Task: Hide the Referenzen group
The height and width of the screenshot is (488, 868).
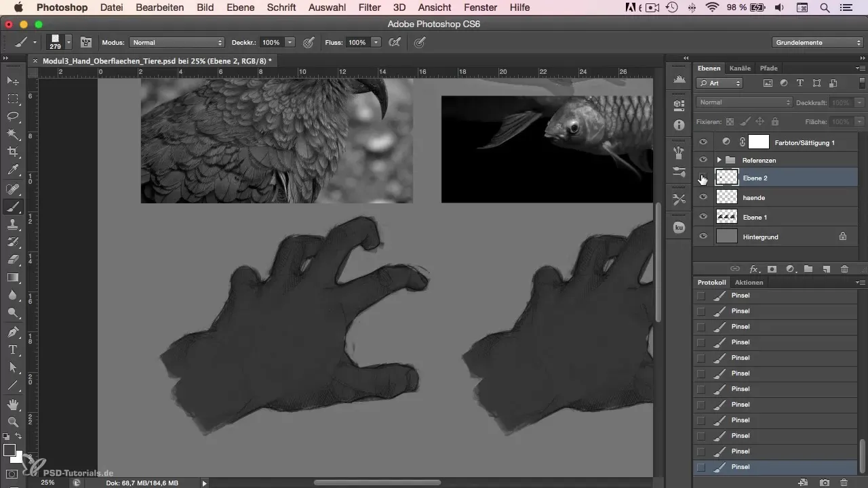Action: (703, 160)
